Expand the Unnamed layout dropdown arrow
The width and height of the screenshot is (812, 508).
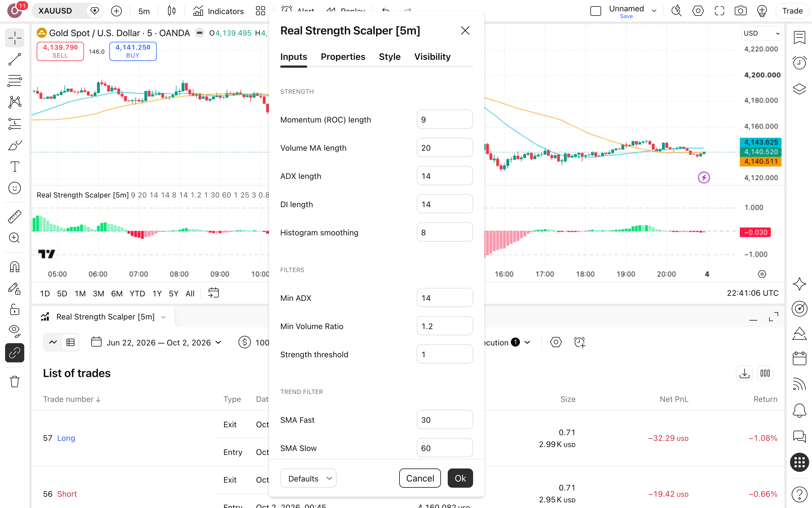pos(654,11)
